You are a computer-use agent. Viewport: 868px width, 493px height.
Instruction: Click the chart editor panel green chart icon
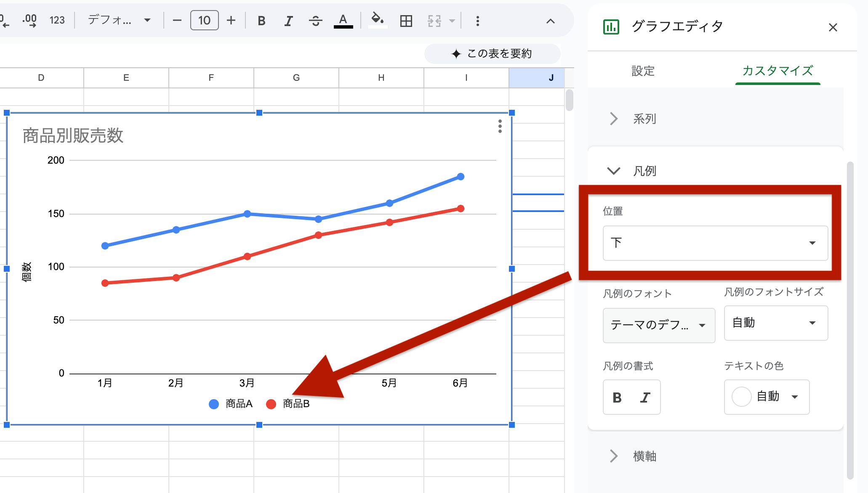pyautogui.click(x=611, y=27)
